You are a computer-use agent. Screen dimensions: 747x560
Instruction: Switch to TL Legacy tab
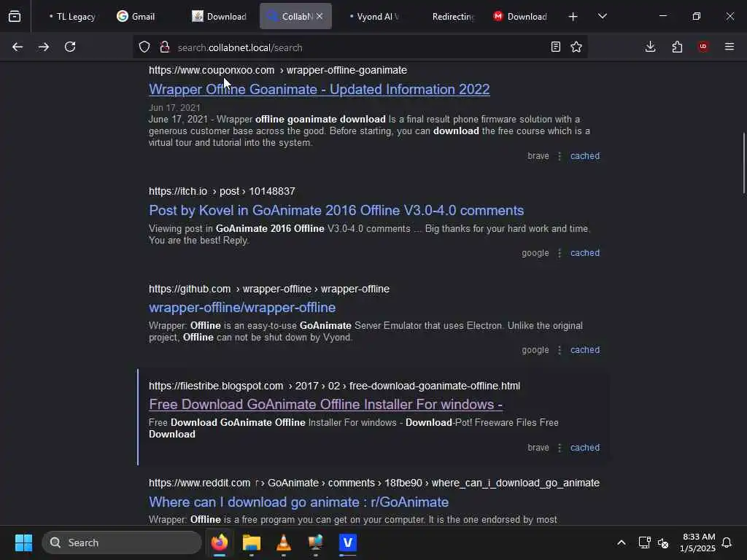point(72,17)
